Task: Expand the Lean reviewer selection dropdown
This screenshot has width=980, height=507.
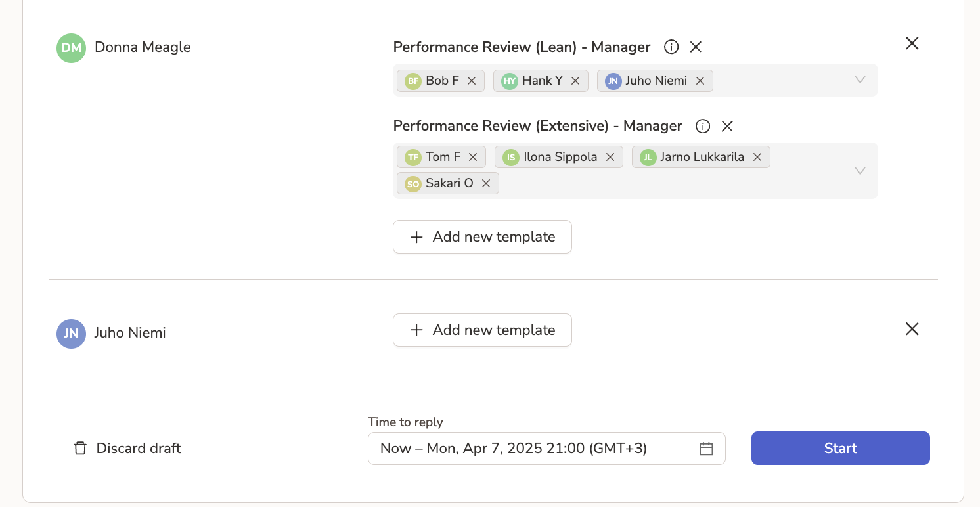Action: [860, 80]
